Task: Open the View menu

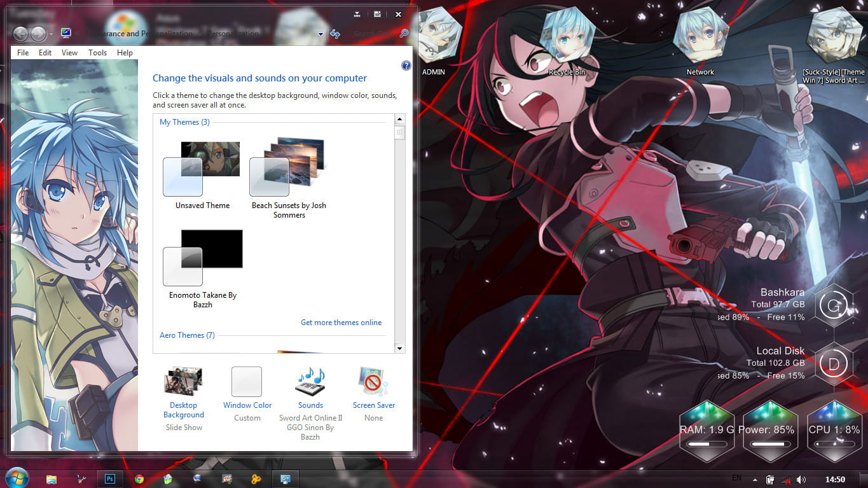Action: [x=69, y=52]
